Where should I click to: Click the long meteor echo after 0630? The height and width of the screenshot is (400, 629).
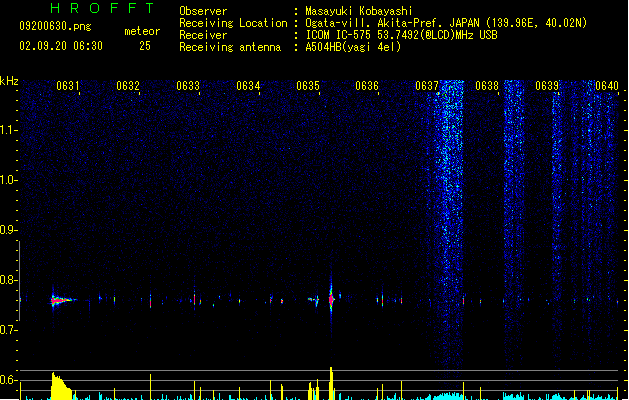tap(62, 300)
